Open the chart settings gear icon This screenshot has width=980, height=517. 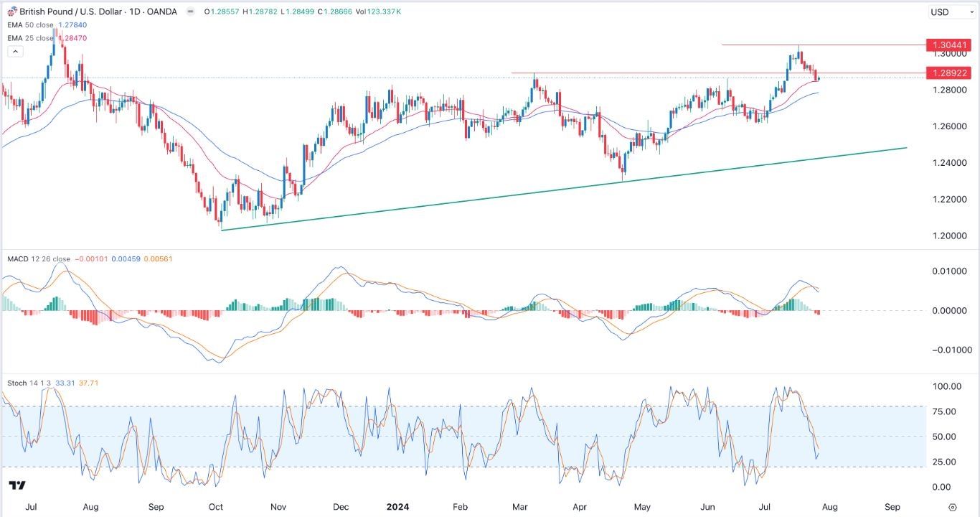(x=952, y=507)
